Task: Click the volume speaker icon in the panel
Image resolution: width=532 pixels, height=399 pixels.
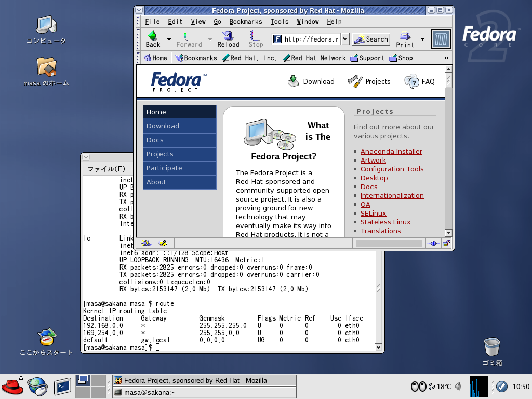Action: click(458, 387)
